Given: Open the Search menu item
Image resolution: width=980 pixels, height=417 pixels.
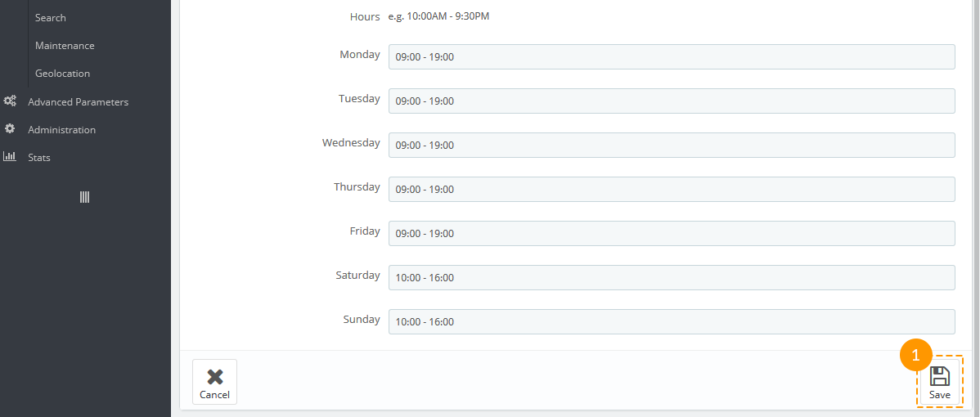Looking at the screenshot, I should (x=51, y=17).
